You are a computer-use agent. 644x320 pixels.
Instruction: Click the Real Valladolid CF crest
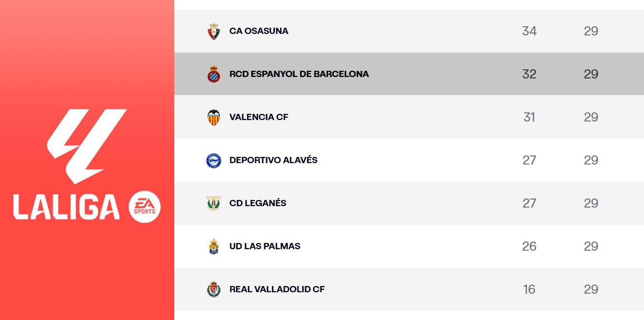coord(214,289)
